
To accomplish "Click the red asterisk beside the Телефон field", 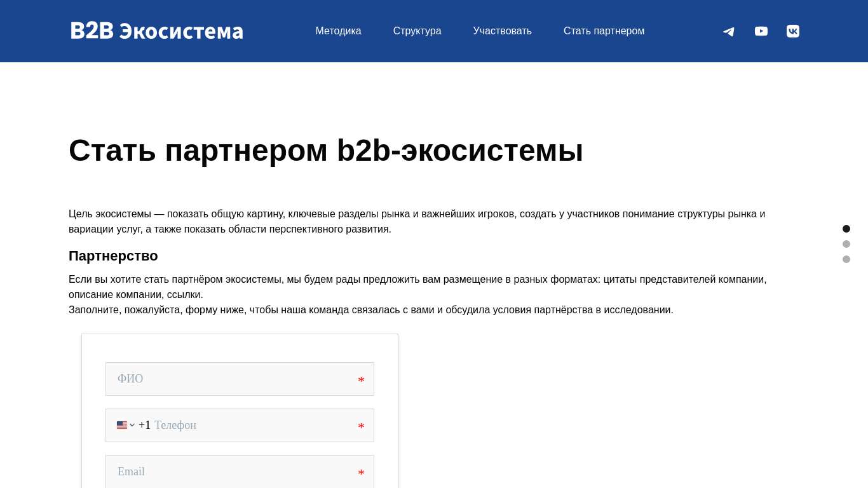I will [361, 427].
